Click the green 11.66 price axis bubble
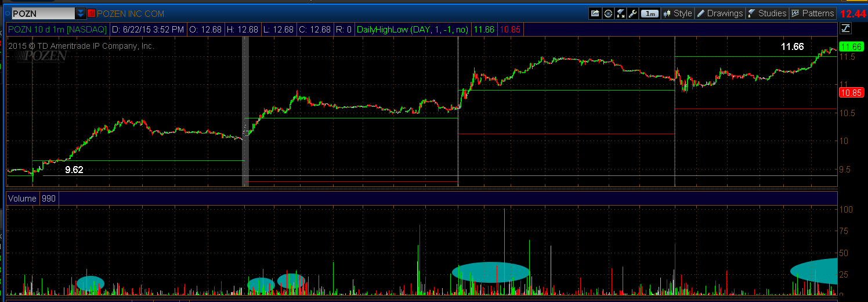Image resolution: width=868 pixels, height=302 pixels. [x=852, y=46]
